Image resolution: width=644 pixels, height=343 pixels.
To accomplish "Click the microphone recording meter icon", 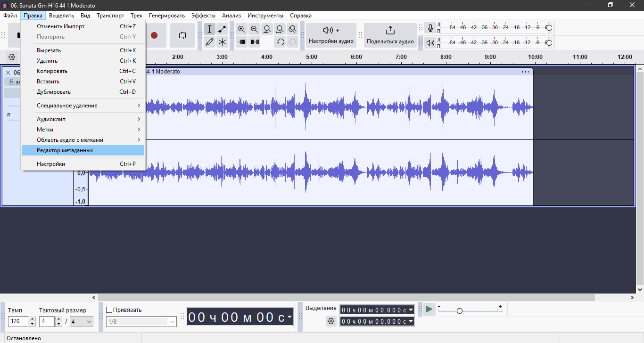I will 430,28.
